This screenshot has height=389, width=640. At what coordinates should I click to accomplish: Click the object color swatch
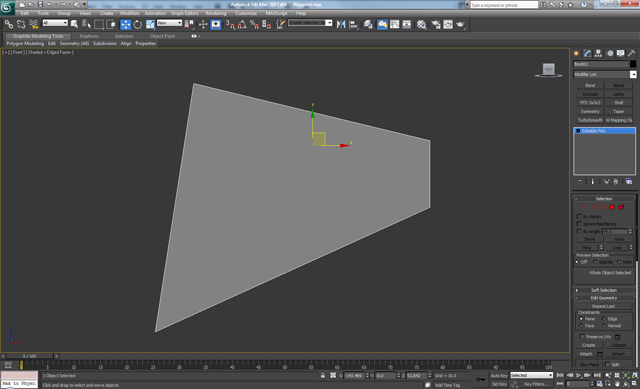click(x=633, y=64)
